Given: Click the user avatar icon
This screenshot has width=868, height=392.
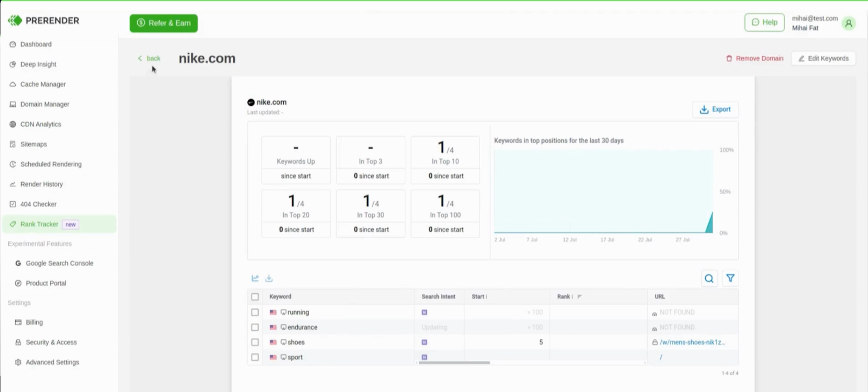Looking at the screenshot, I should 848,23.
